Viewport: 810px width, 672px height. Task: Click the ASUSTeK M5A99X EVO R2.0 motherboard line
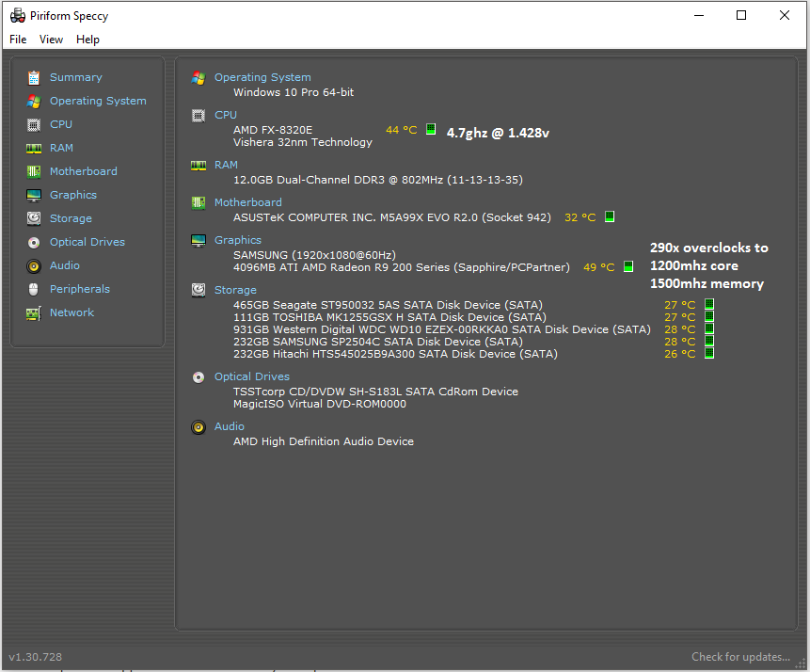pyautogui.click(x=392, y=217)
